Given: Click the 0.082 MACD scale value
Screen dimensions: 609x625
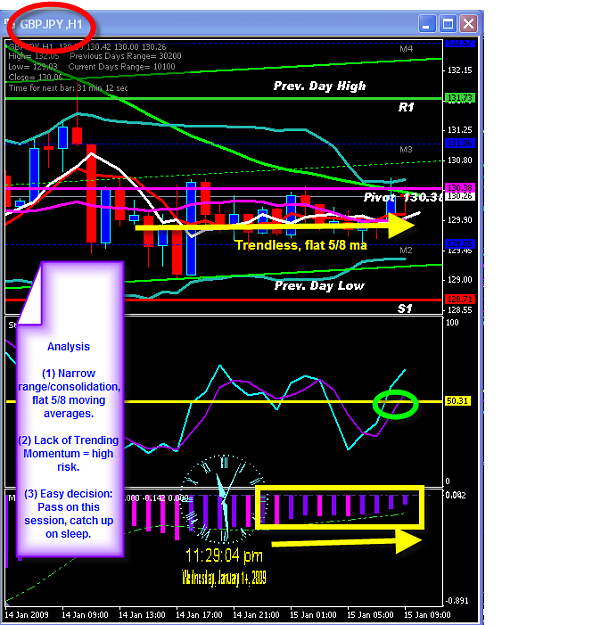Looking at the screenshot, I should [x=455, y=495].
